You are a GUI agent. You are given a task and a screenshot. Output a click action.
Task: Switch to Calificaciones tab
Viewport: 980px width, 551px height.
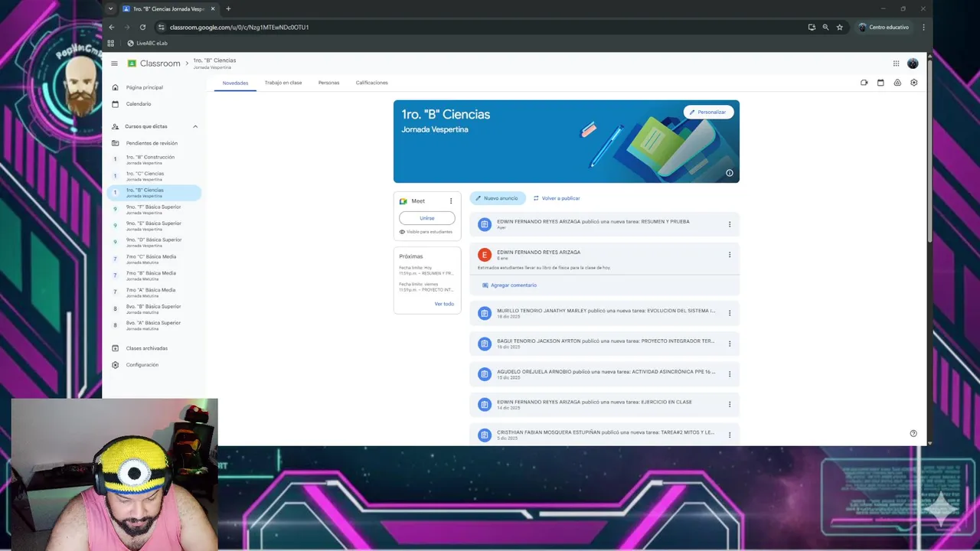(x=372, y=83)
